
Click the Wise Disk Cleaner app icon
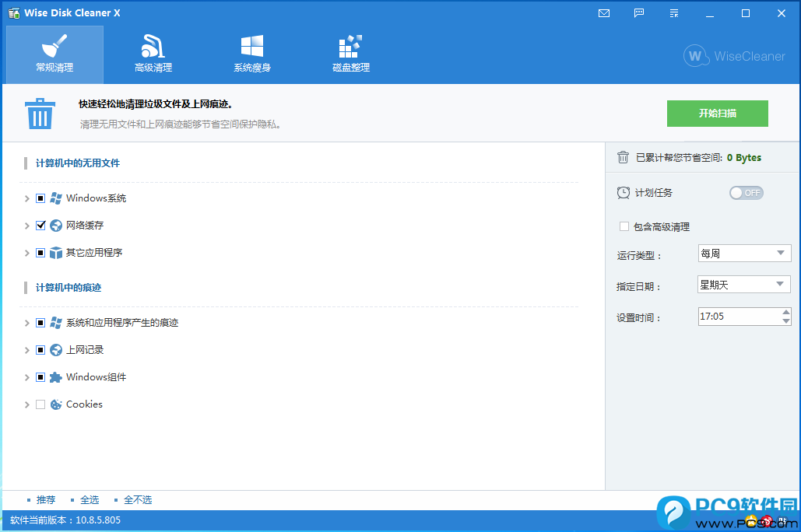click(x=14, y=12)
